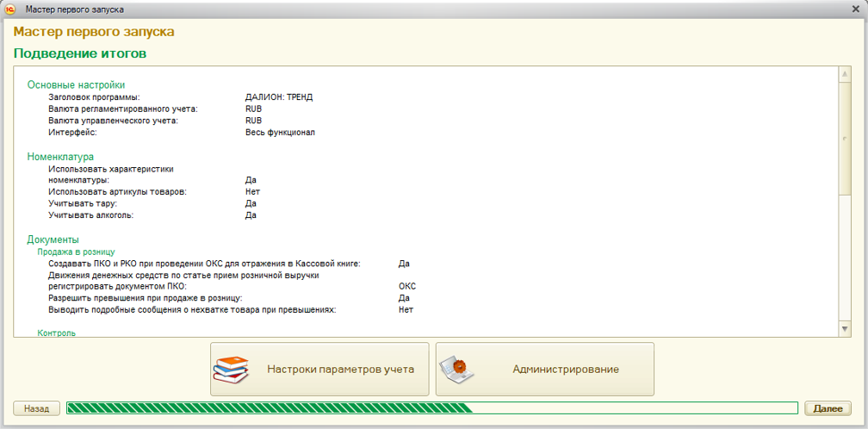Click the Подведение итогов heading

tap(80, 53)
